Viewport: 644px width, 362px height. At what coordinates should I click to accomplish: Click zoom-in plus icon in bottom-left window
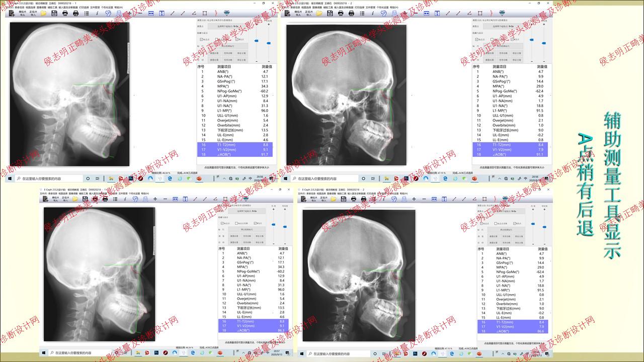coord(155,199)
